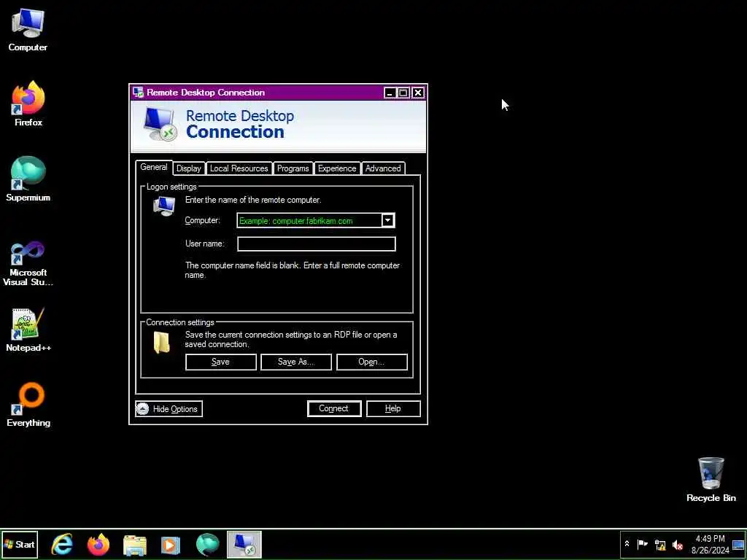This screenshot has height=560, width=747.
Task: Switch to the Display tab
Action: point(189,168)
